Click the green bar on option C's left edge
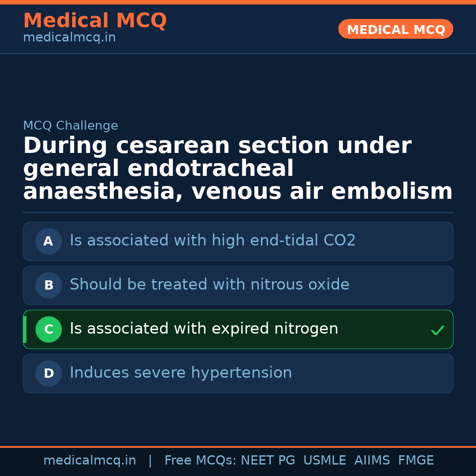Image resolution: width=476 pixels, height=476 pixels. [25, 329]
